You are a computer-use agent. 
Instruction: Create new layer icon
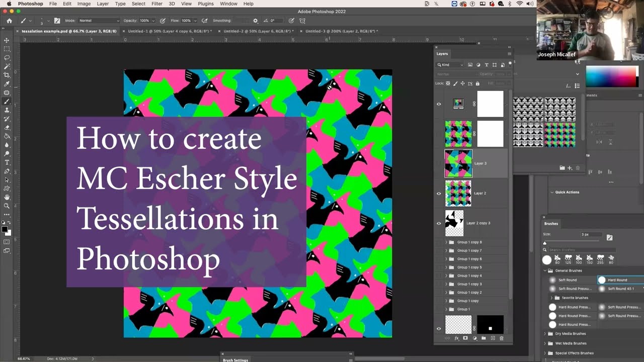click(493, 338)
